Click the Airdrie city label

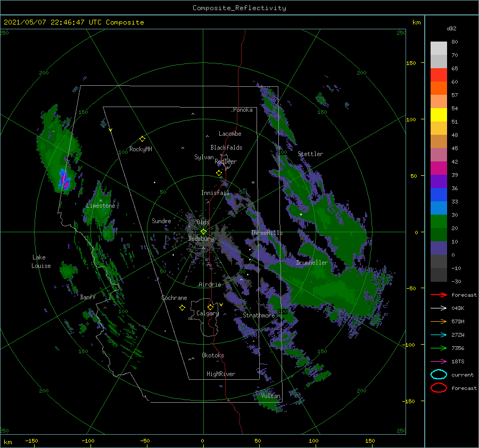(x=210, y=284)
